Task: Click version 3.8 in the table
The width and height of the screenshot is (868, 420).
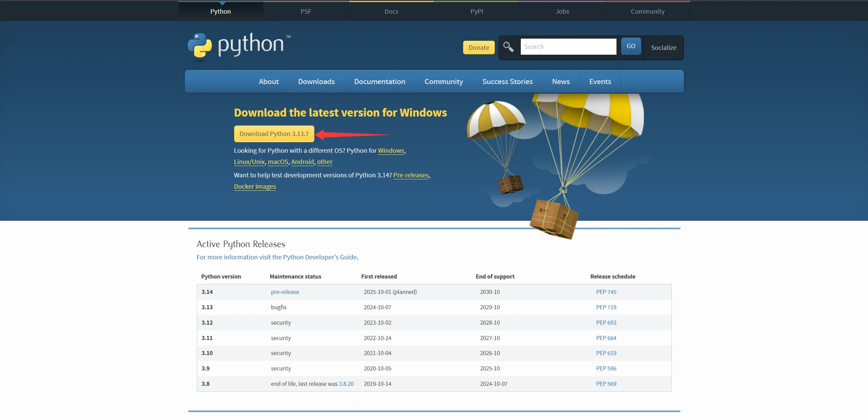Action: (205, 384)
